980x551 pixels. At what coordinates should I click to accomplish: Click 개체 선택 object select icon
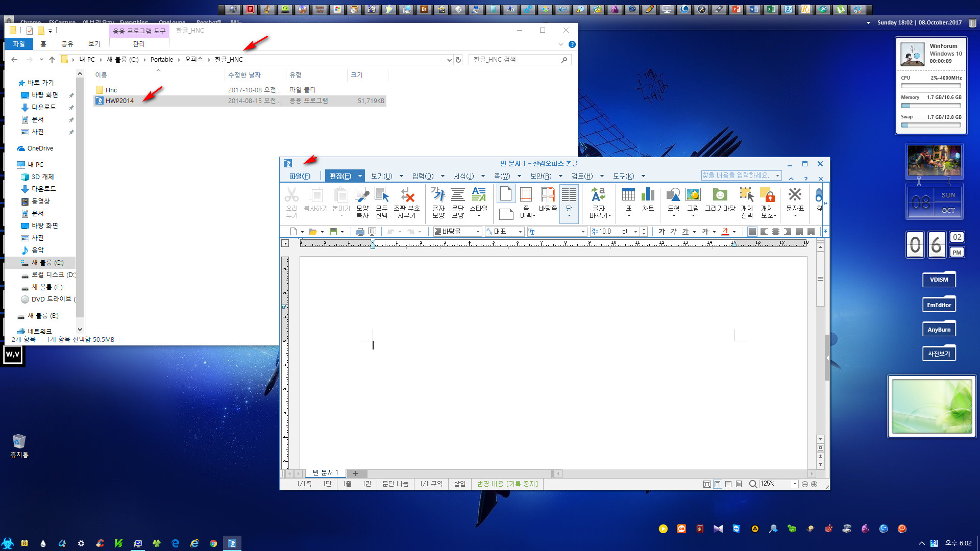coord(747,203)
